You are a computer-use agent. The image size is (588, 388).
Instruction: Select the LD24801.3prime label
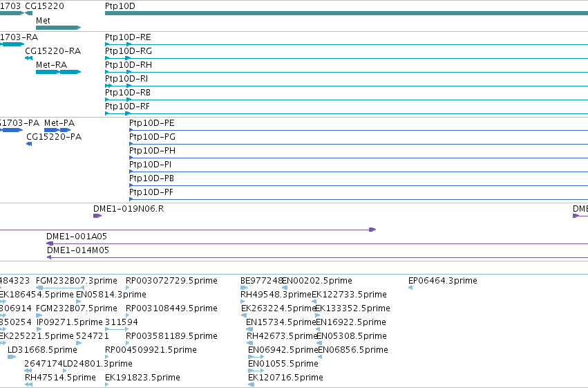(x=97, y=364)
